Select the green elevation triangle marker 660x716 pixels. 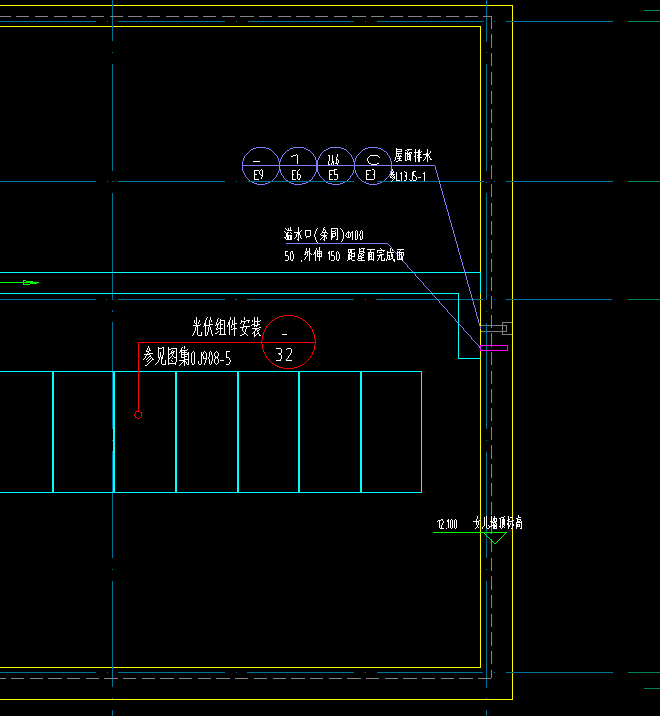[495, 538]
